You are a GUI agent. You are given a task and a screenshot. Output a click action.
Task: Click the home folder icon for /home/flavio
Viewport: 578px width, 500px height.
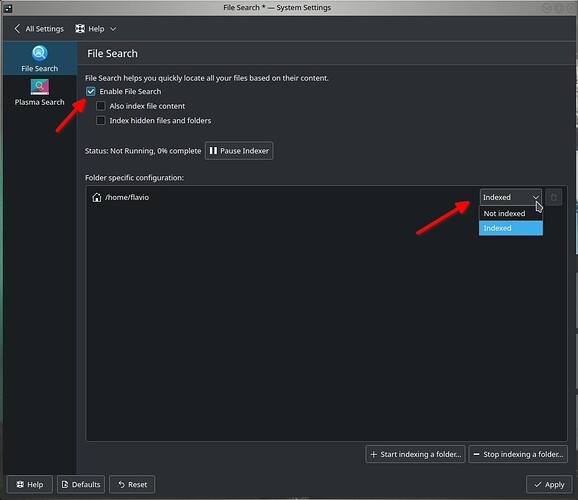[x=97, y=197]
